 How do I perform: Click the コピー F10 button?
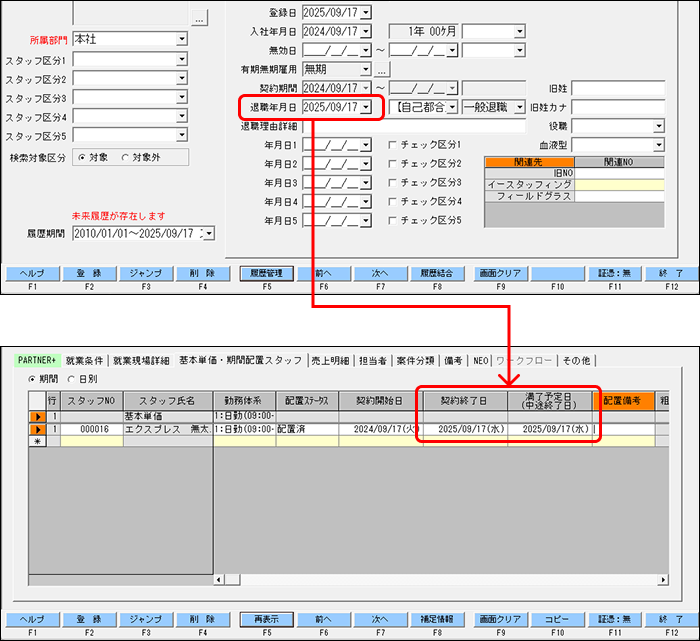pyautogui.click(x=557, y=620)
